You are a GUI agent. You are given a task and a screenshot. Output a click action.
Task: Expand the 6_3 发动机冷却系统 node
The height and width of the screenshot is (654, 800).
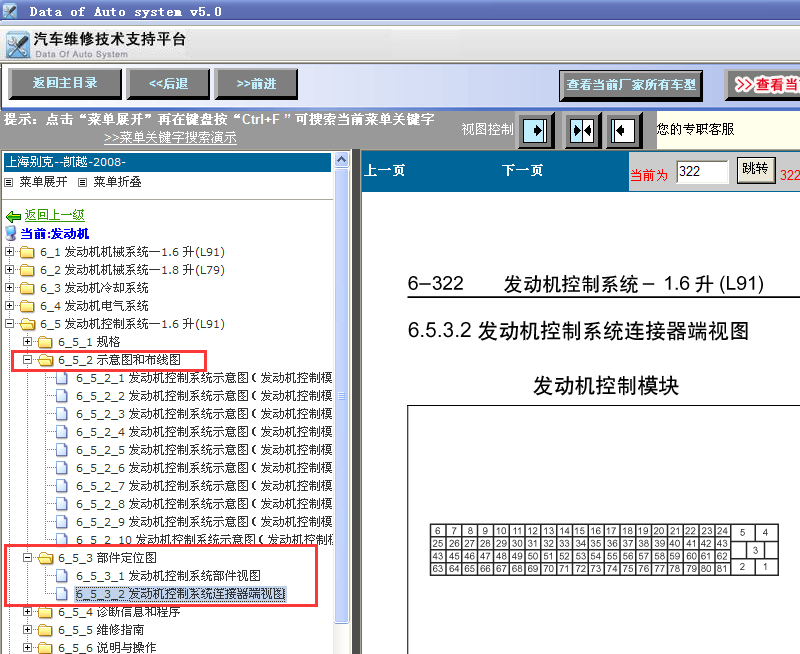click(9, 288)
